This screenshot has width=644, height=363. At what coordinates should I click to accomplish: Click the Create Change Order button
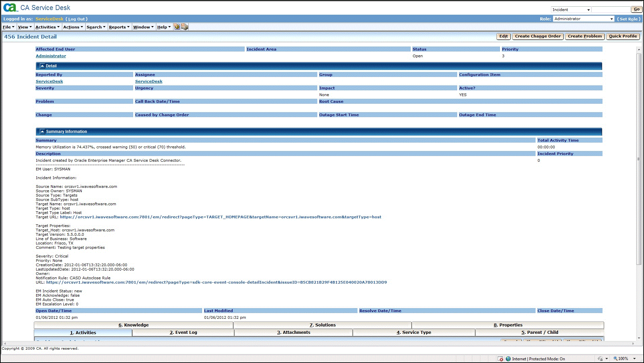pos(538,36)
